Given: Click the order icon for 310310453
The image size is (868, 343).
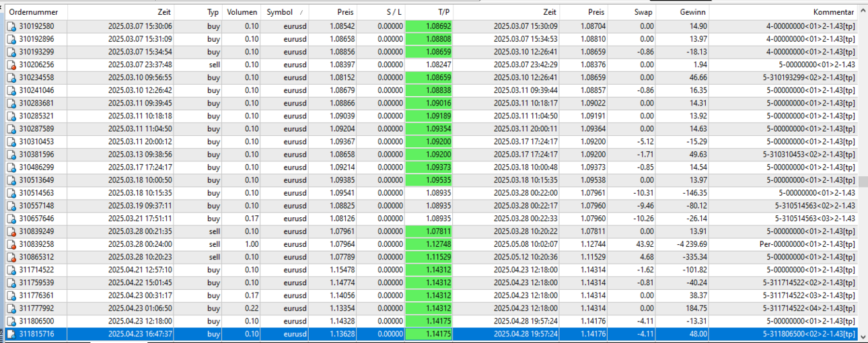Looking at the screenshot, I should click(x=11, y=141).
